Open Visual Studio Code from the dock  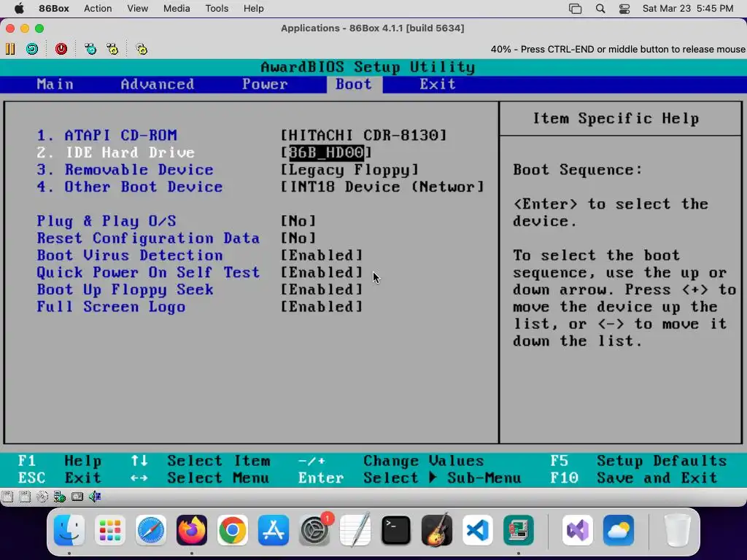click(478, 530)
